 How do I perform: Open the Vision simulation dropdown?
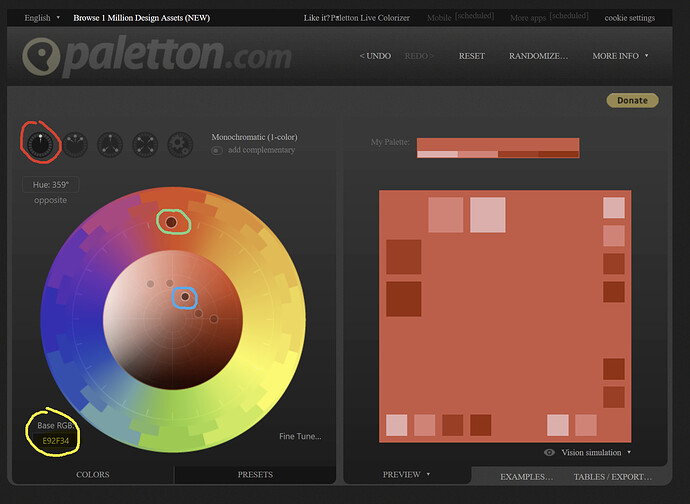[x=596, y=452]
